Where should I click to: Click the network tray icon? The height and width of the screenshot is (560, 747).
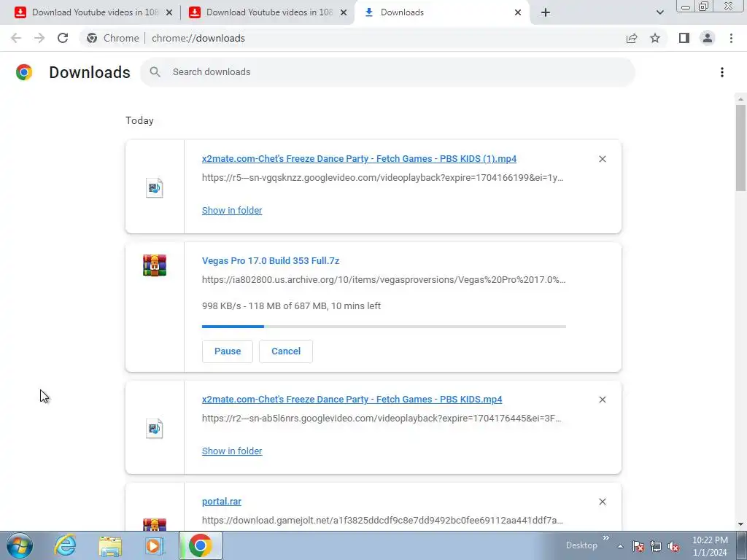656,546
